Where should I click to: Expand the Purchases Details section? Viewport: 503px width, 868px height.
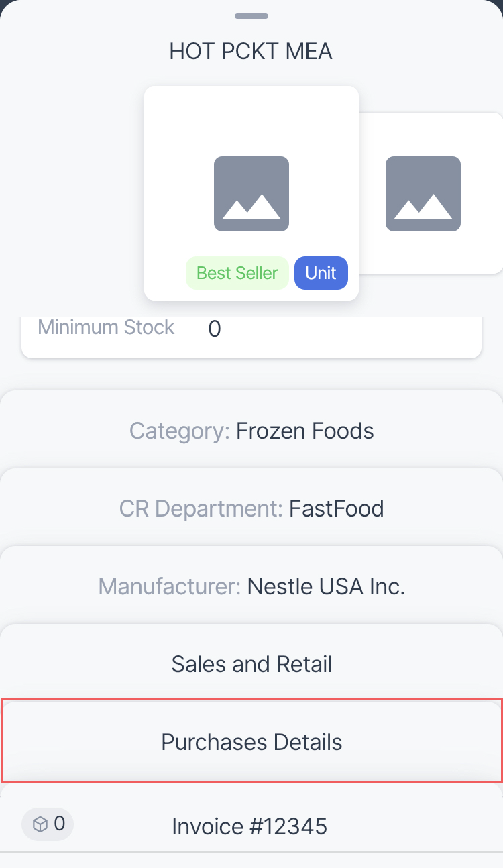tap(251, 742)
